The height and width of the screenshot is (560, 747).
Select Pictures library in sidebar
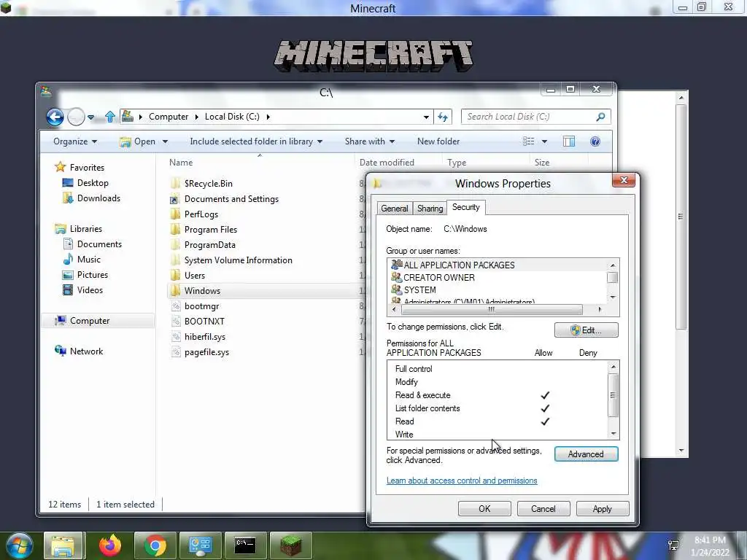(93, 274)
